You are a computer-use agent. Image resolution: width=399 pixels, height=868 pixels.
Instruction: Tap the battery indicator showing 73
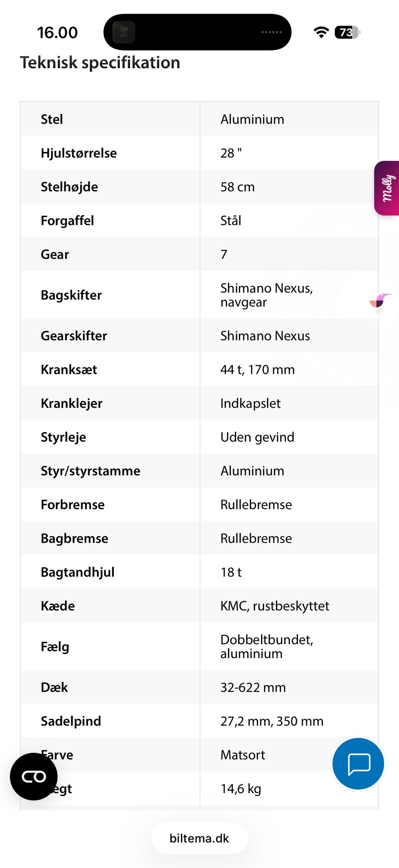(347, 32)
